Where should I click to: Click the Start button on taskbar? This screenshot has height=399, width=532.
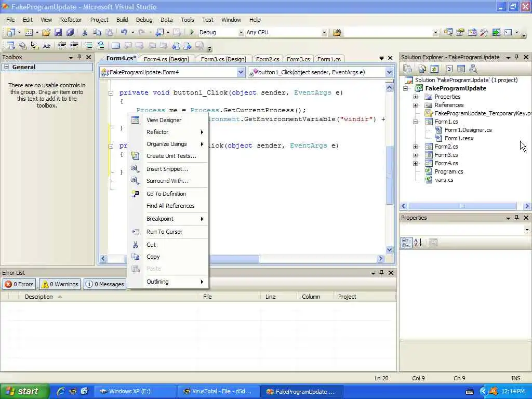tap(24, 392)
